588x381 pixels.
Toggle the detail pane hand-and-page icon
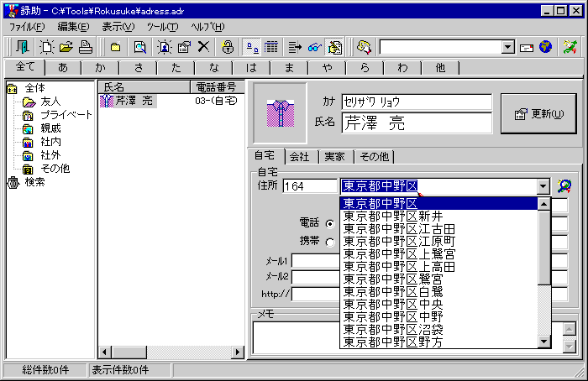click(x=334, y=47)
